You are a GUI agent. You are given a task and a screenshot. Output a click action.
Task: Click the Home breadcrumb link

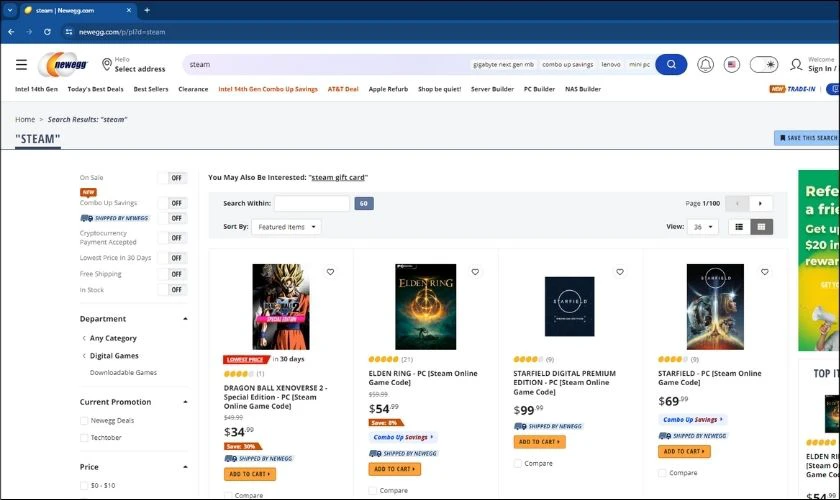pos(25,120)
